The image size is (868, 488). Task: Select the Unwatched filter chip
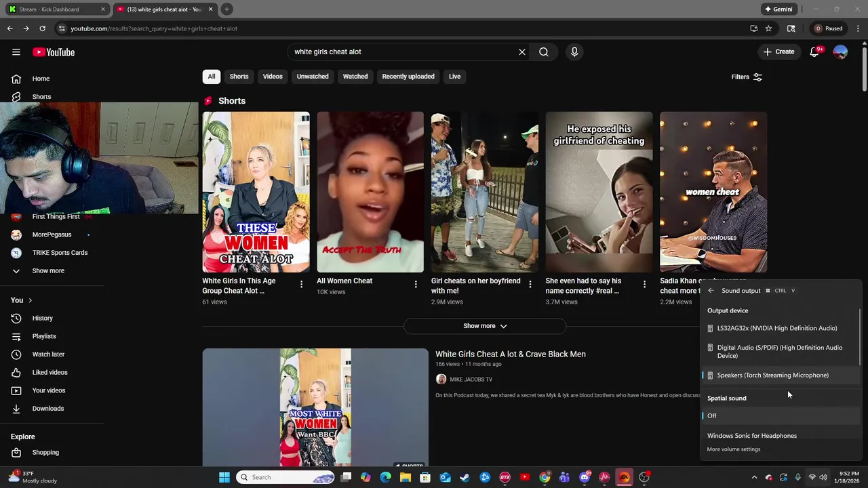coord(313,77)
